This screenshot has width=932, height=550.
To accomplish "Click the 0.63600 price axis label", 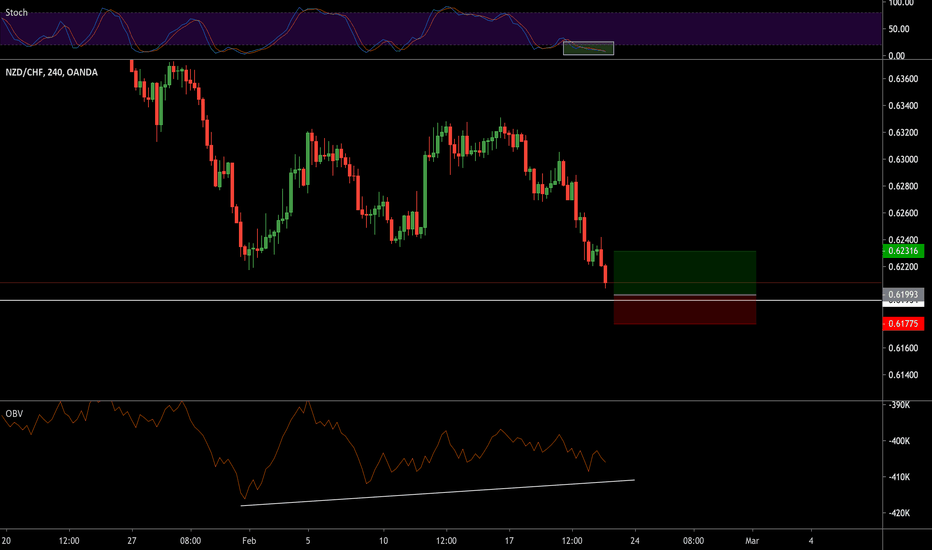I will 903,78.
